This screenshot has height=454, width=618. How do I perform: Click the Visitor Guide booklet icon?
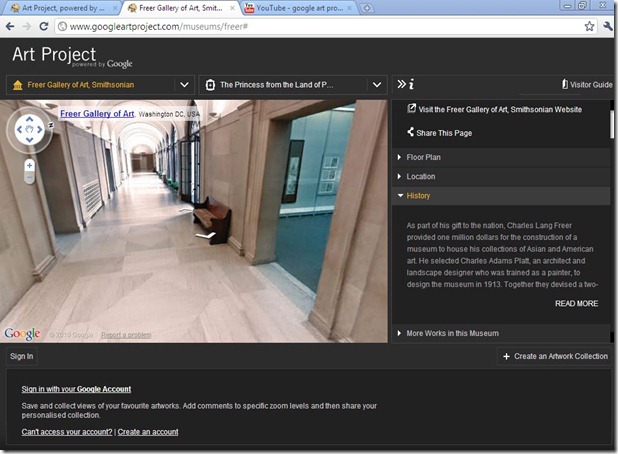pos(565,84)
